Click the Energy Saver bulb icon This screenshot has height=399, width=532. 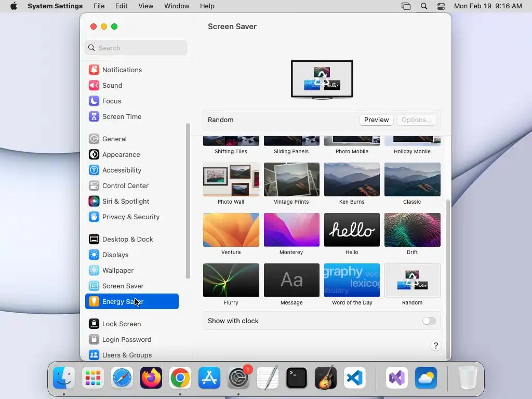[x=94, y=302]
